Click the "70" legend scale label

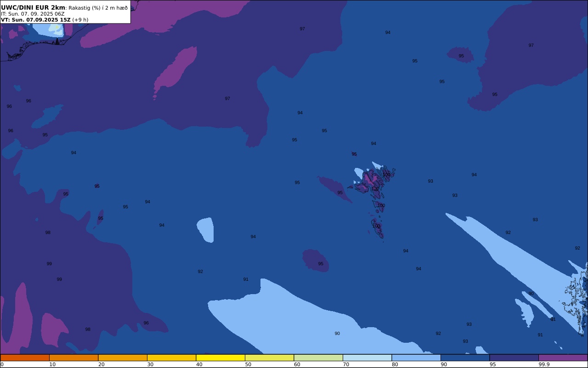[346, 364]
